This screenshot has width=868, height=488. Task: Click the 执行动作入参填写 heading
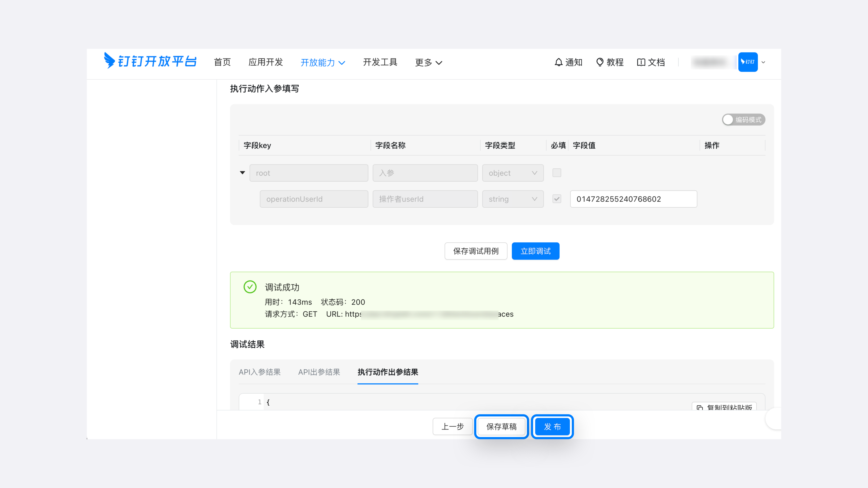[x=264, y=89]
